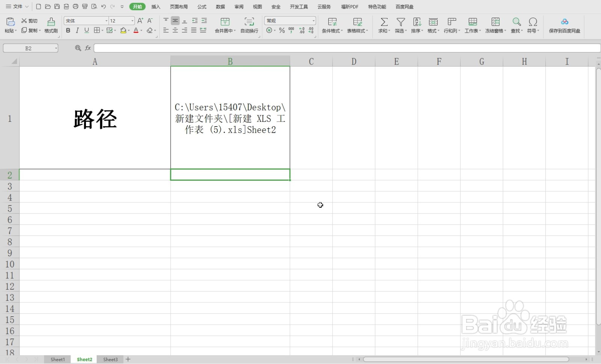Viewport: 601px width, 364px height.
Task: Open Conditional Formatting (条件格式) dropdown
Action: coord(332,25)
